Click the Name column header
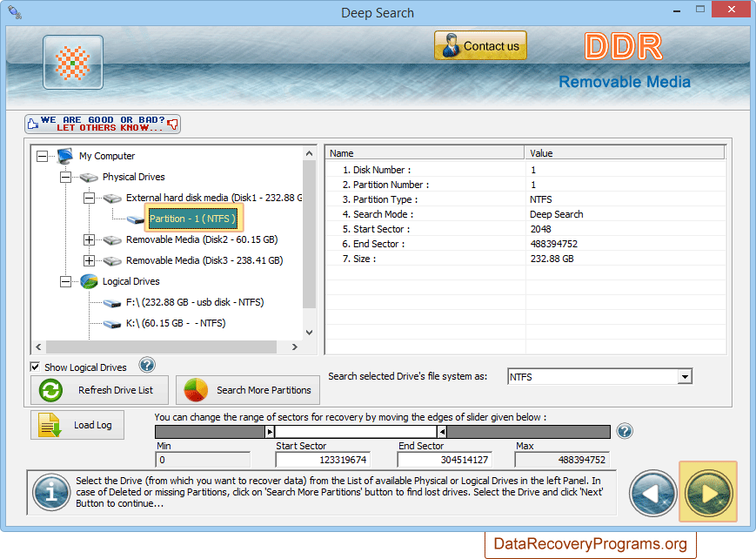The height and width of the screenshot is (559, 756). point(425,153)
